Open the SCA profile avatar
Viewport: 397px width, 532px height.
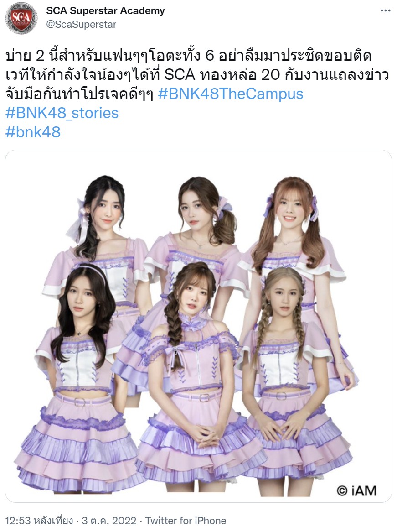point(21,18)
